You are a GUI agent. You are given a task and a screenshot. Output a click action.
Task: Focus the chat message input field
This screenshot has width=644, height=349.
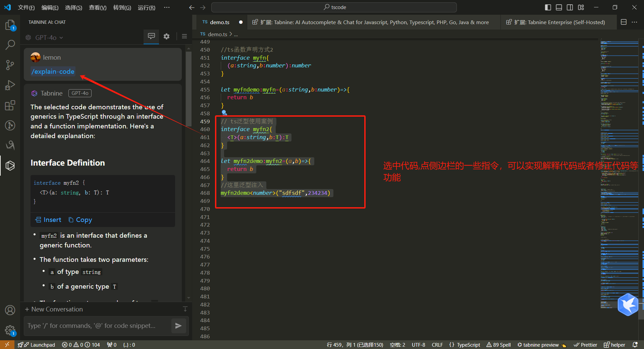click(97, 326)
